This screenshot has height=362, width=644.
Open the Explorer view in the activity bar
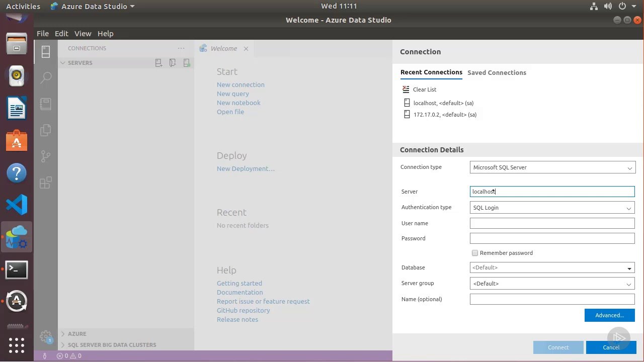[46, 130]
